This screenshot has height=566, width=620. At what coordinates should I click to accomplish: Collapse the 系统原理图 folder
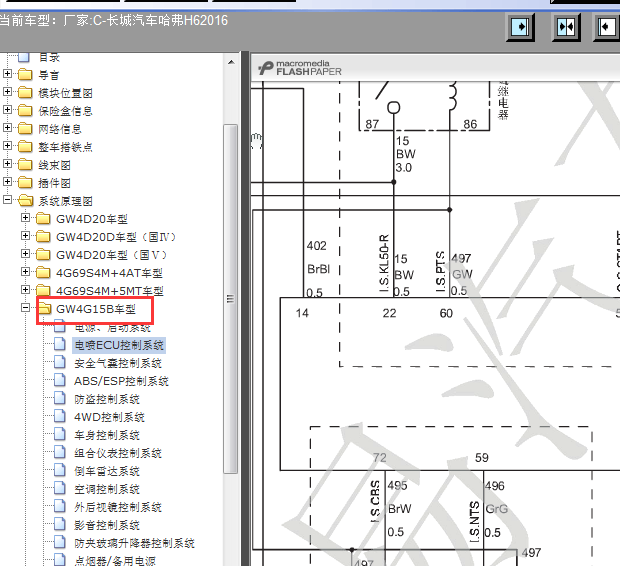click(7, 199)
